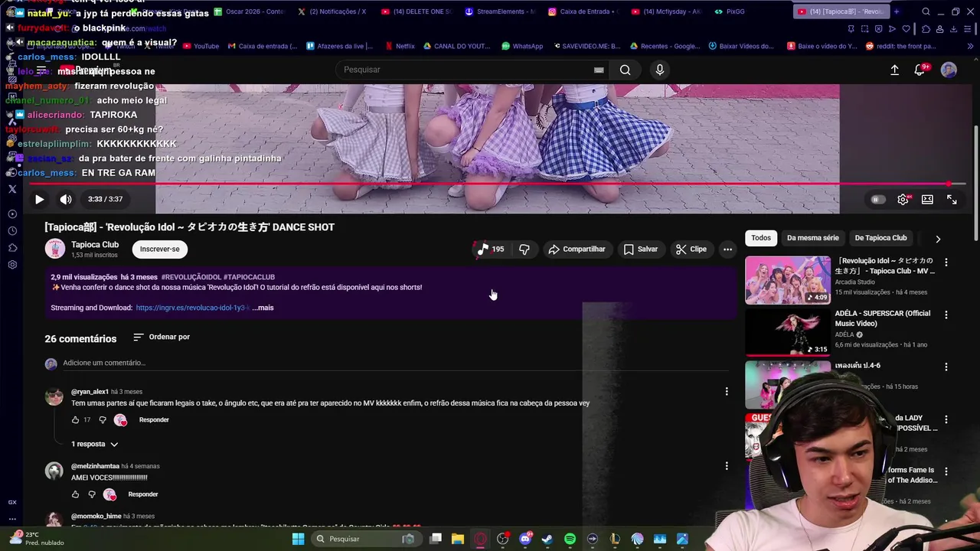Viewport: 980px width, 551px height.
Task: Reply to @melzinhamtaa's comment
Action: [x=143, y=494]
